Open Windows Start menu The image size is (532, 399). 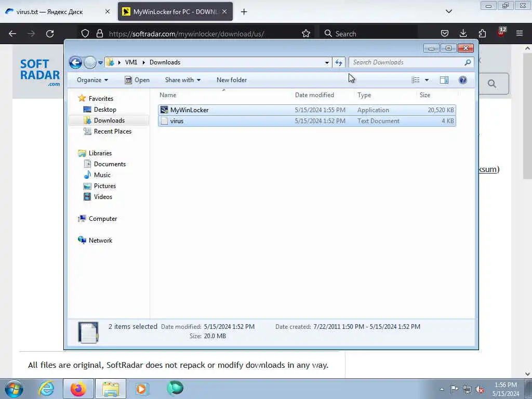pyautogui.click(x=14, y=389)
